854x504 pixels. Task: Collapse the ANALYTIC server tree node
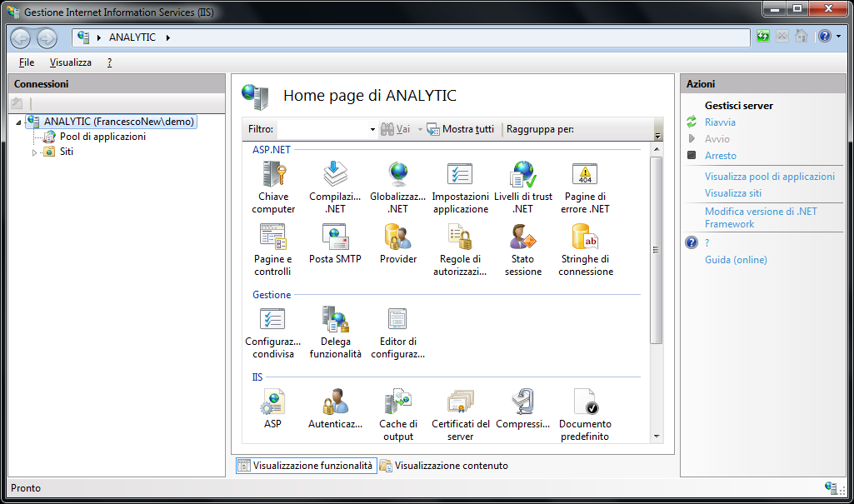point(18,122)
